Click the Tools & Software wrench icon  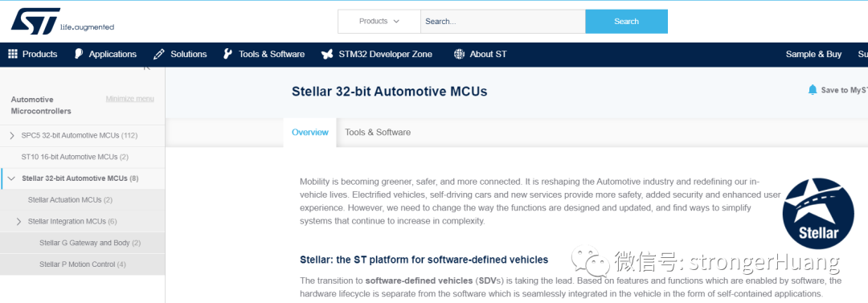coord(227,54)
